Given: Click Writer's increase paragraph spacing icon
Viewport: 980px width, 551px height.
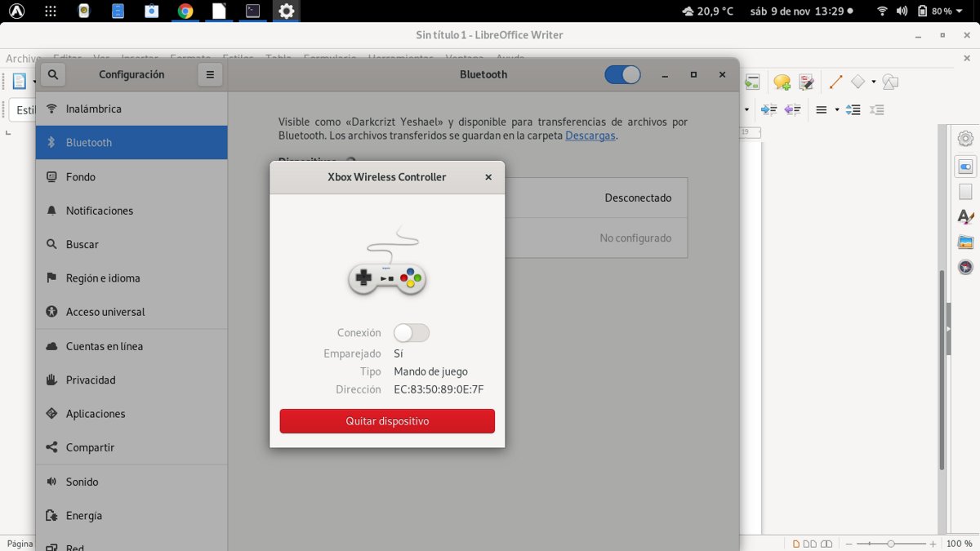Looking at the screenshot, I should click(x=853, y=109).
